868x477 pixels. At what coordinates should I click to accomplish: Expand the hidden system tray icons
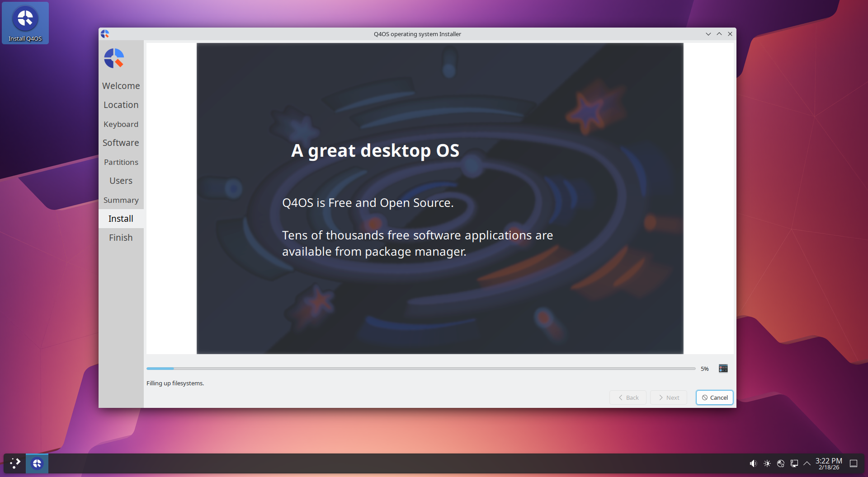pyautogui.click(x=807, y=463)
